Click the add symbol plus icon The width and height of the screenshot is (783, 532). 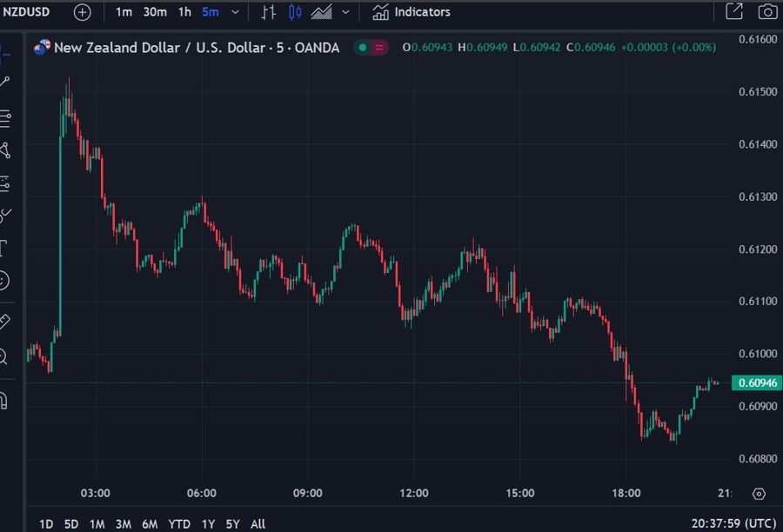tap(82, 12)
